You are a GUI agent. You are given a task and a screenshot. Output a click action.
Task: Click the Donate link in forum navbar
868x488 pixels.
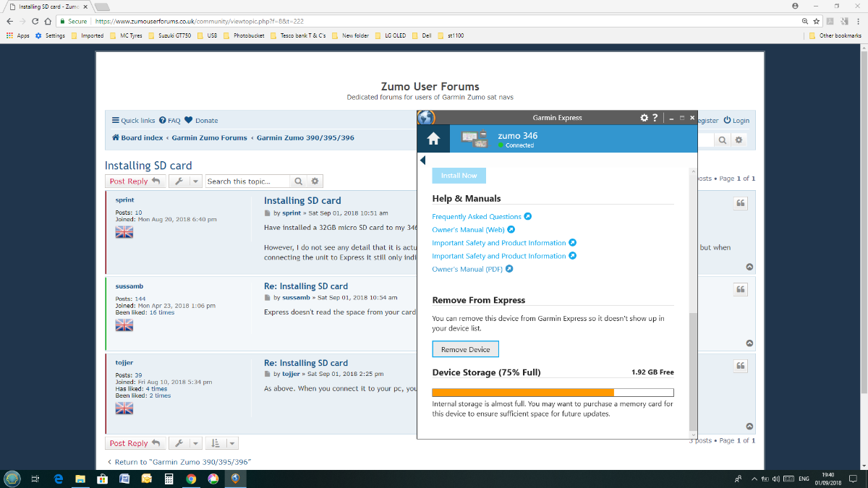201,121
